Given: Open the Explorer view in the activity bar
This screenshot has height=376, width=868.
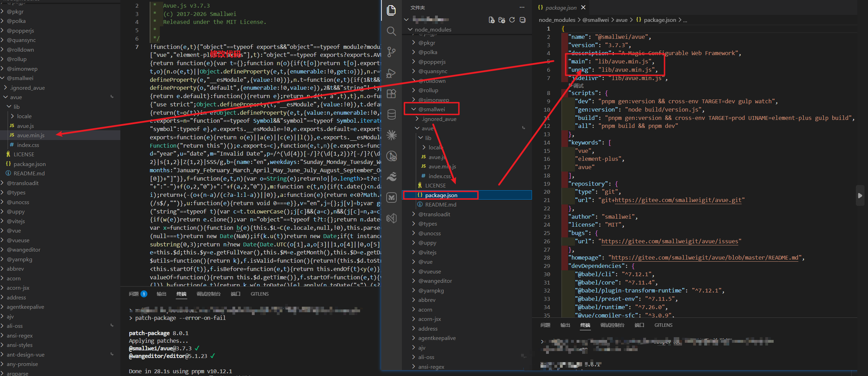Looking at the screenshot, I should point(391,10).
